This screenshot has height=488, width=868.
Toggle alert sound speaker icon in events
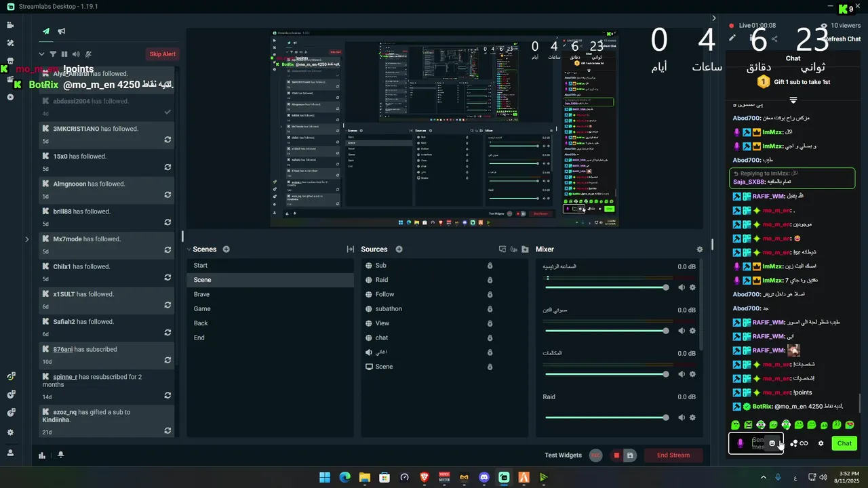click(x=76, y=54)
